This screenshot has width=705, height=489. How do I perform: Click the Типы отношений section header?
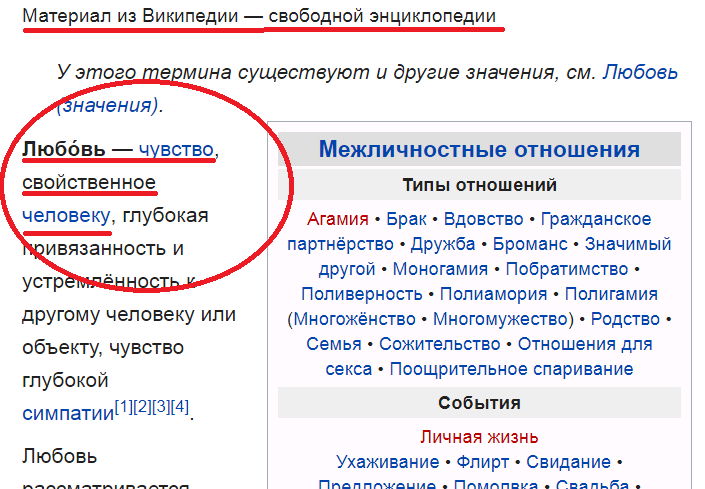point(479,185)
